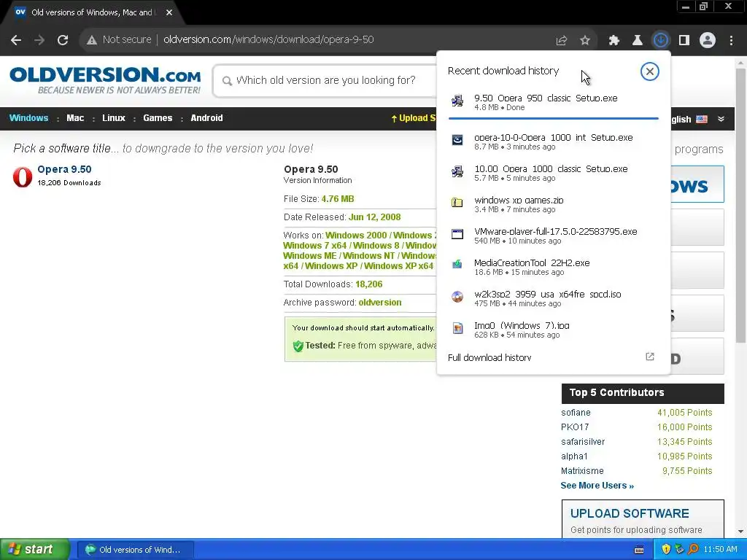
Task: Click the Not secure warning icon
Action: point(92,40)
